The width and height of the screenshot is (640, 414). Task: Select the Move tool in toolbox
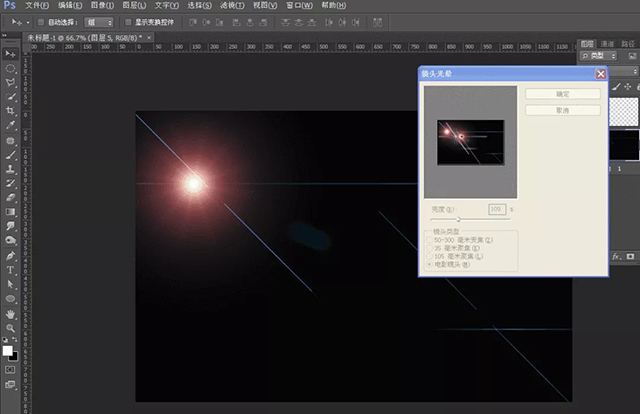click(11, 53)
